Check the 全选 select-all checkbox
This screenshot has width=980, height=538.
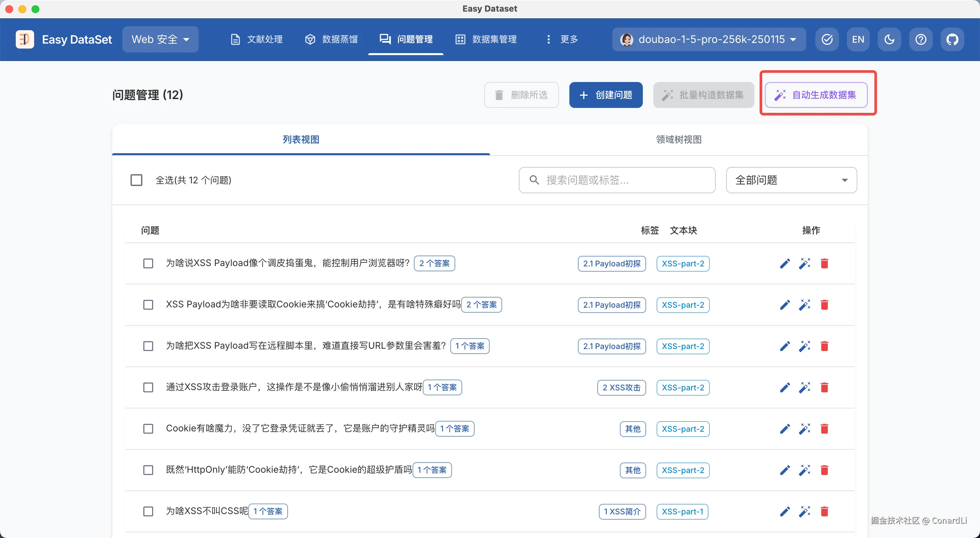pos(136,180)
